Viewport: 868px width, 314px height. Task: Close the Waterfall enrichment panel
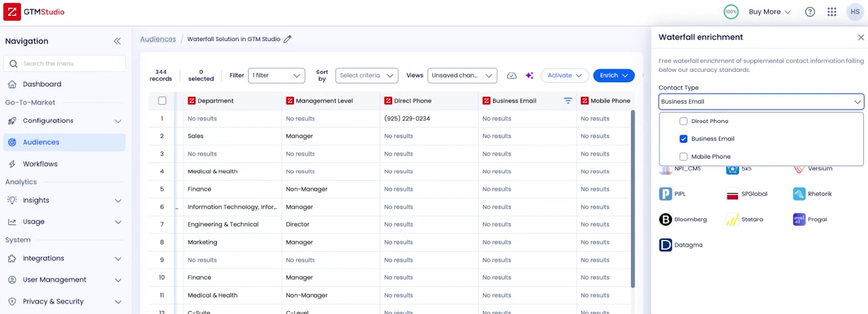coord(861,37)
